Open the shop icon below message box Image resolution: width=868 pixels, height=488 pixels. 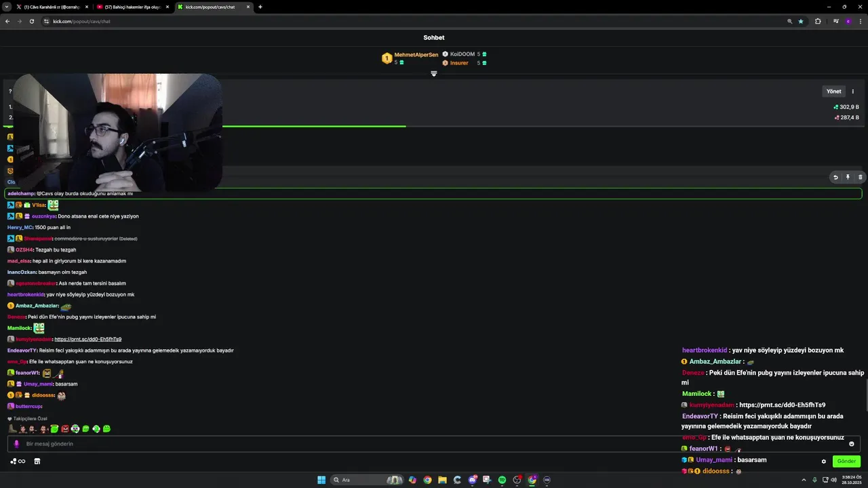(x=37, y=462)
